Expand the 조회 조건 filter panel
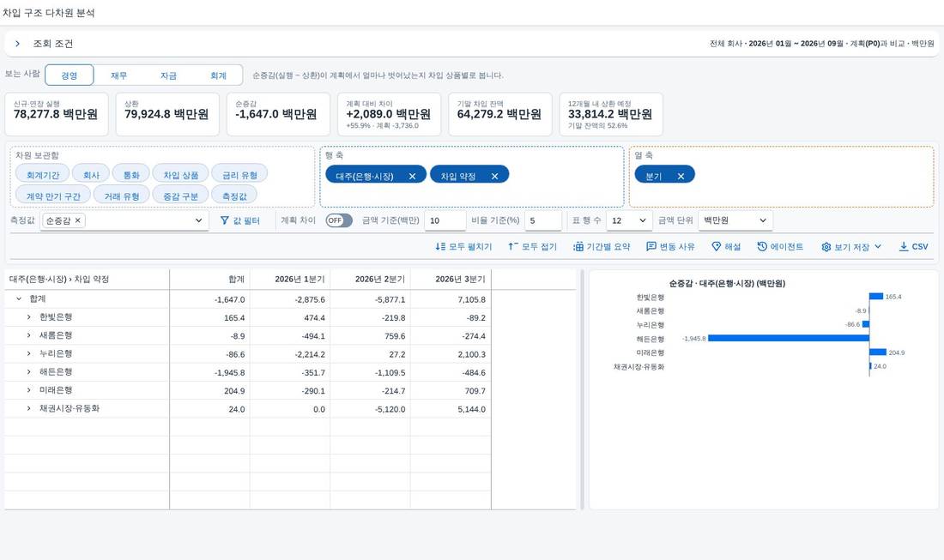This screenshot has height=560, width=944. [x=17, y=44]
